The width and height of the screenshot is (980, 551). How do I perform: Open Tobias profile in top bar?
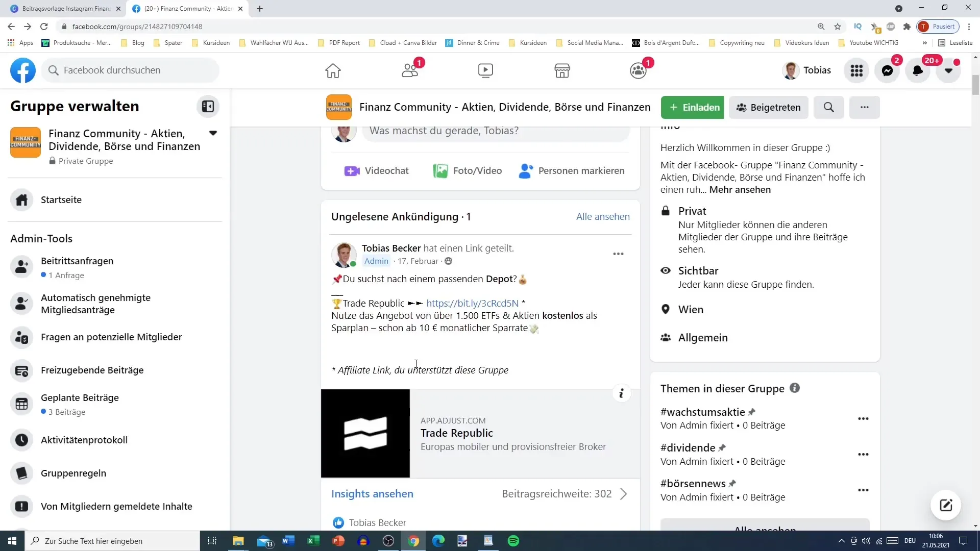coord(807,70)
